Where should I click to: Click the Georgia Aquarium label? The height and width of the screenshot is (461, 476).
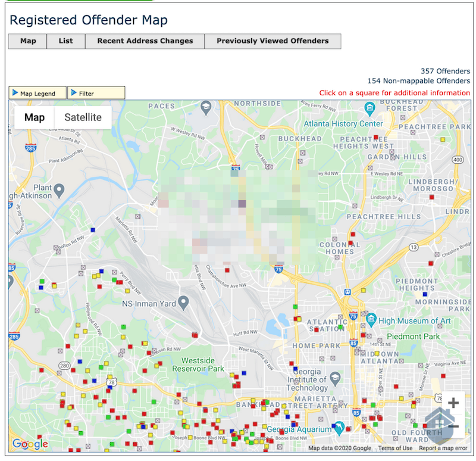[x=299, y=429]
